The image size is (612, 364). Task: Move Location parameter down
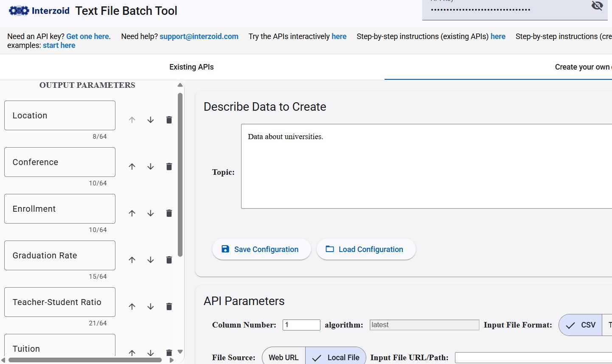click(151, 120)
